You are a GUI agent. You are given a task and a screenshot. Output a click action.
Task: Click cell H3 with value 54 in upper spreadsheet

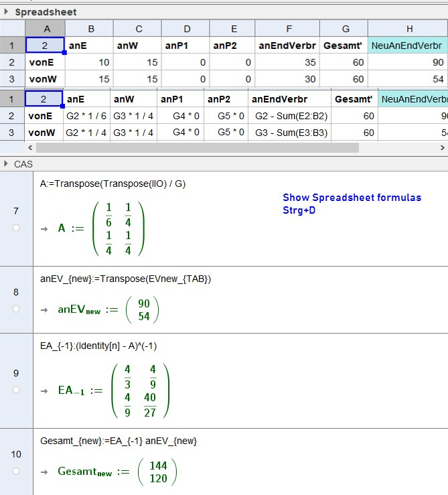point(408,79)
